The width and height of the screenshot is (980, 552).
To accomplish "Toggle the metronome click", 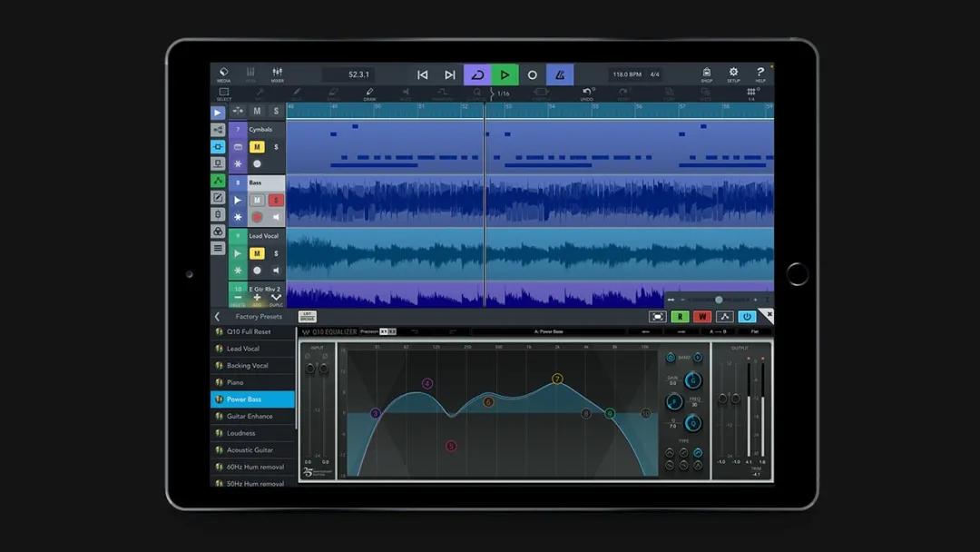I will click(560, 74).
